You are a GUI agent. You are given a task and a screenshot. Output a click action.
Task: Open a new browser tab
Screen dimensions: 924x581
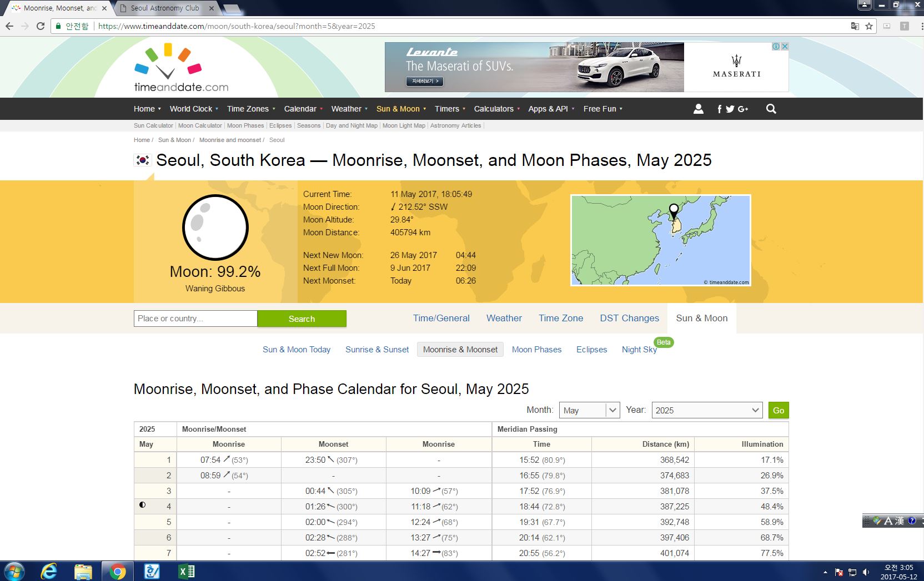(x=232, y=8)
